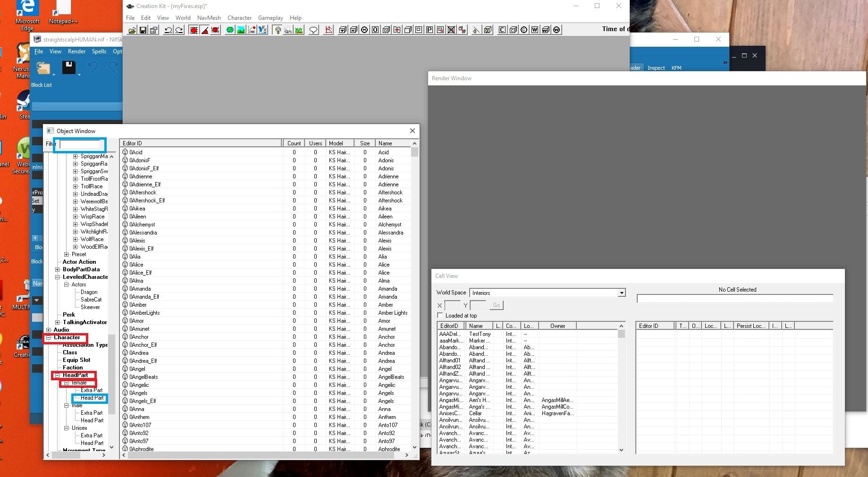The width and height of the screenshot is (868, 477).
Task: Toggle the grass toolbar icon
Action: [299, 30]
